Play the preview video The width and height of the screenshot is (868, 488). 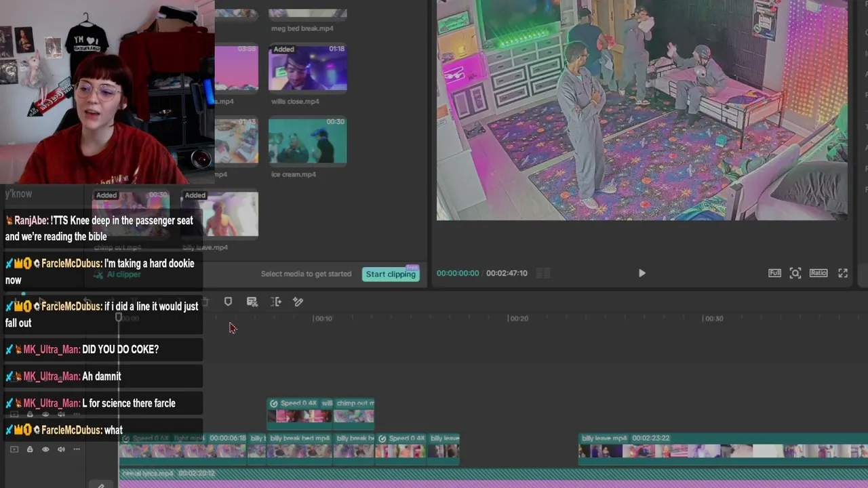click(642, 273)
